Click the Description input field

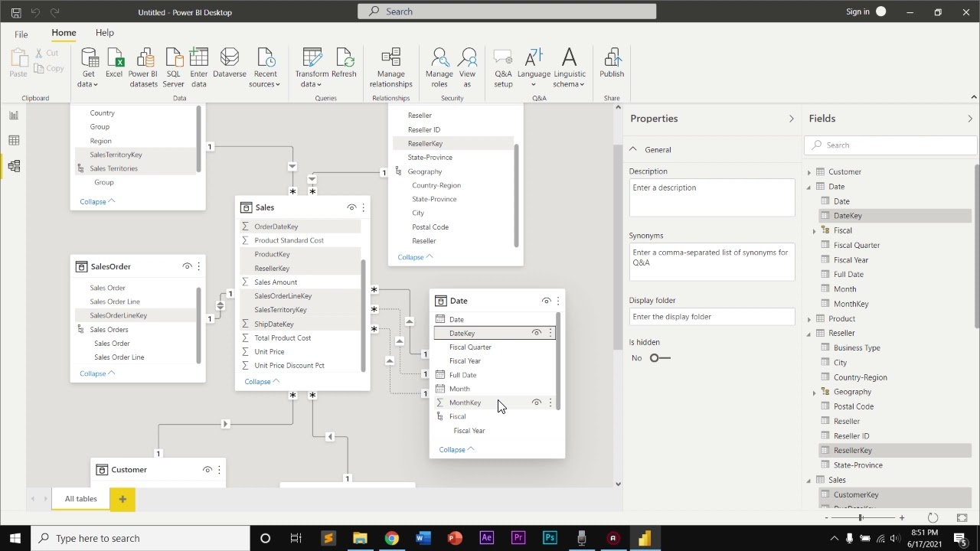tap(712, 198)
